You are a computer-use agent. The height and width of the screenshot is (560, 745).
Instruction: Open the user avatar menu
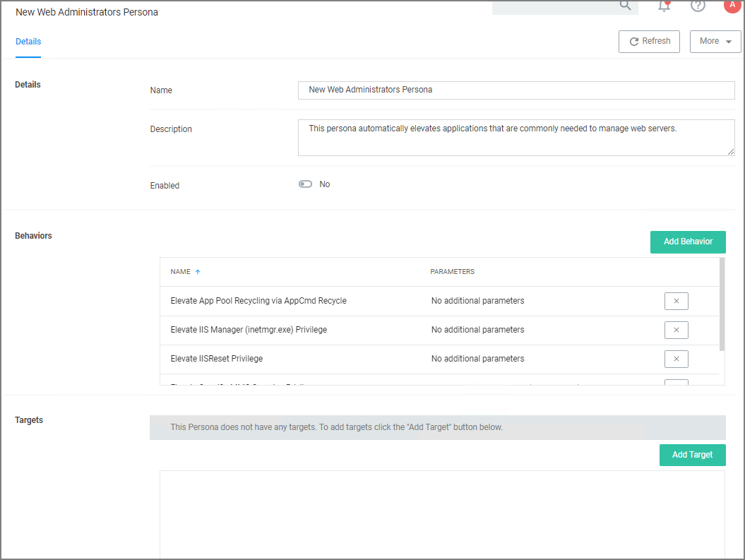coord(732,5)
